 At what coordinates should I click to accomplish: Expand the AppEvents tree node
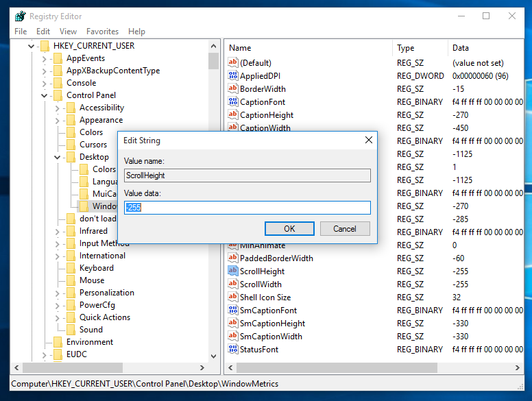(44, 59)
